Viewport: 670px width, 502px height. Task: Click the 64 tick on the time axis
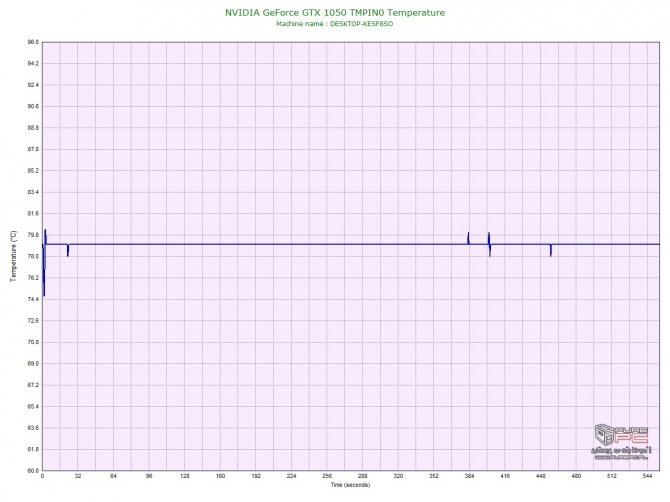(x=113, y=476)
